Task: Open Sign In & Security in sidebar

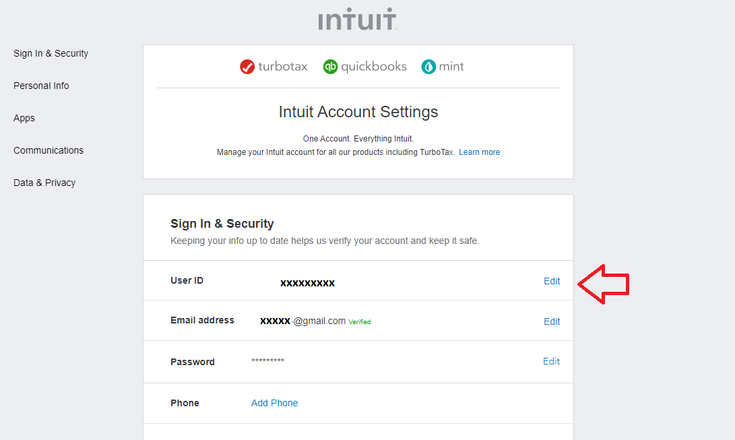Action: tap(51, 53)
